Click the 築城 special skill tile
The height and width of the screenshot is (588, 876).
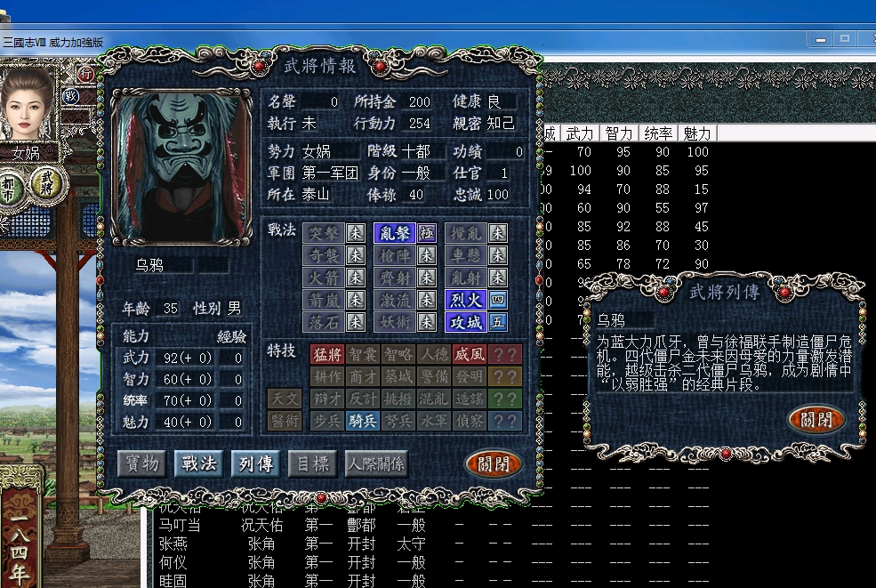[x=398, y=376]
